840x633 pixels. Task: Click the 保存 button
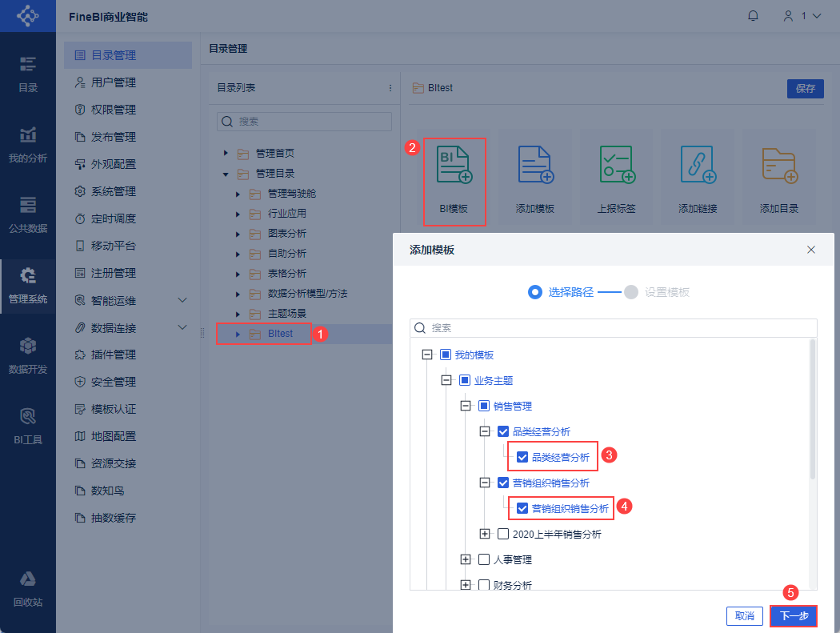click(805, 89)
